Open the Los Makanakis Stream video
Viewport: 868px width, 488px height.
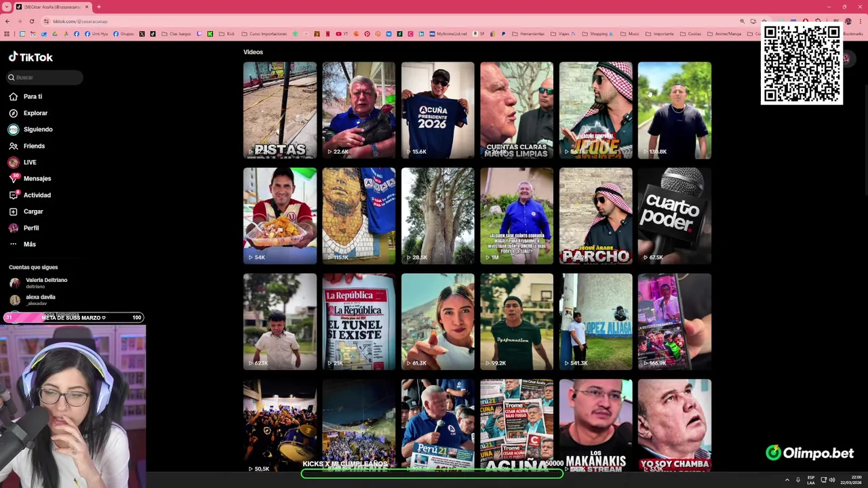coord(596,426)
